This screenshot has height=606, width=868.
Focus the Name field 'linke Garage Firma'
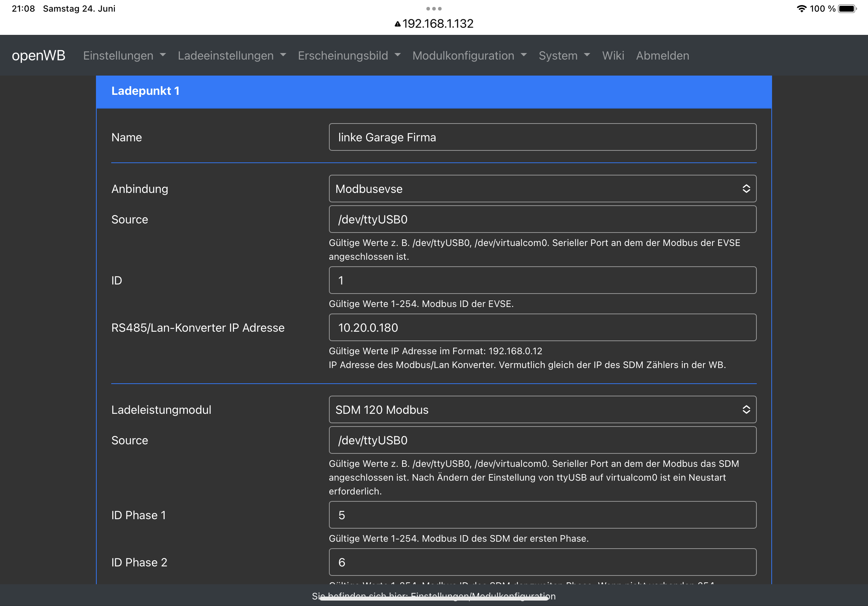(x=542, y=137)
